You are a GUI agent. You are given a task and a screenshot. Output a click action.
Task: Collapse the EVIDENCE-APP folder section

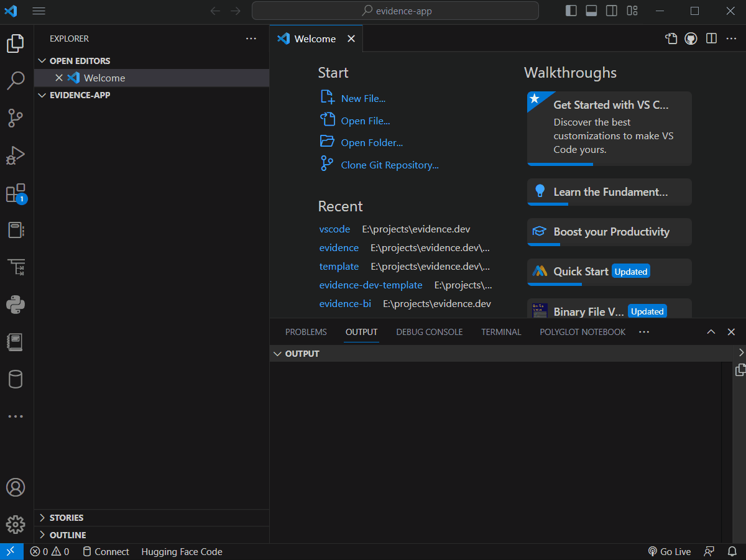pos(152,95)
